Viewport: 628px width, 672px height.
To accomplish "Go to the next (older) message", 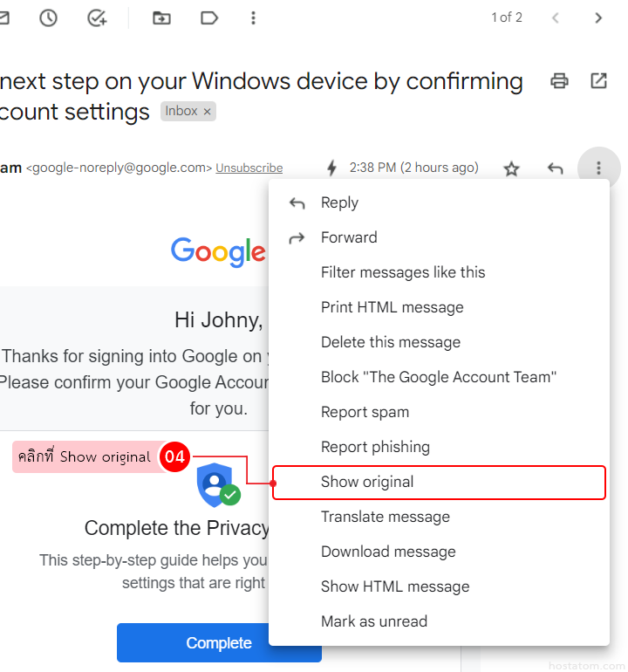I will pyautogui.click(x=598, y=17).
